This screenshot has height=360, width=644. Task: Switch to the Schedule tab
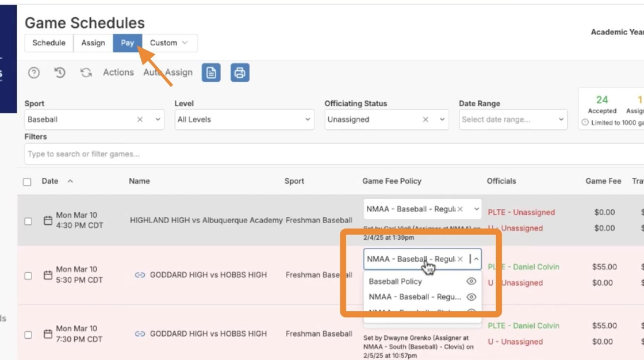coord(49,43)
